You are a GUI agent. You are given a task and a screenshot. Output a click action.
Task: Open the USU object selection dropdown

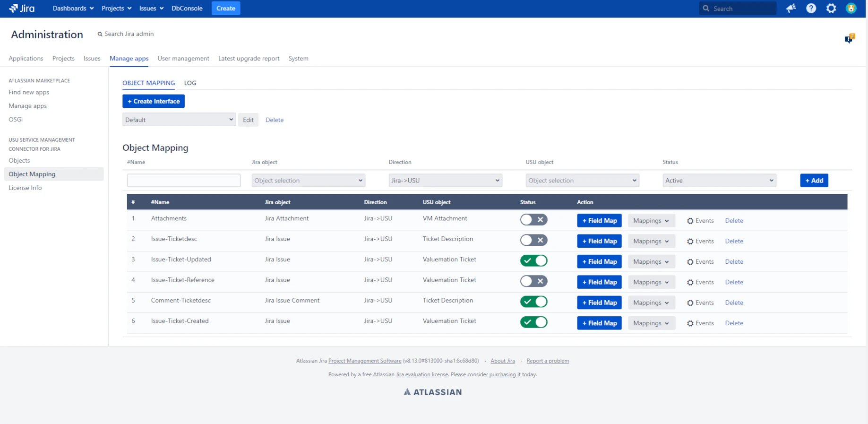click(583, 181)
